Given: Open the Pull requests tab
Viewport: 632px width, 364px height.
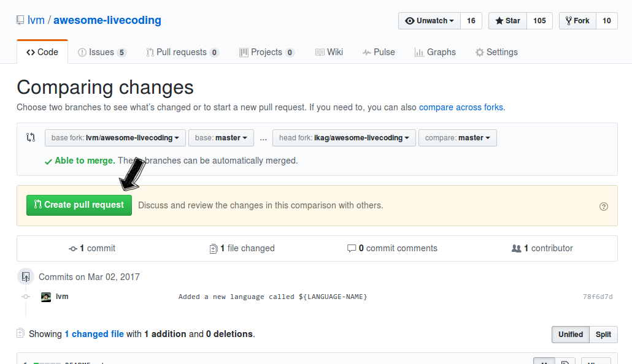Looking at the screenshot, I should (183, 52).
